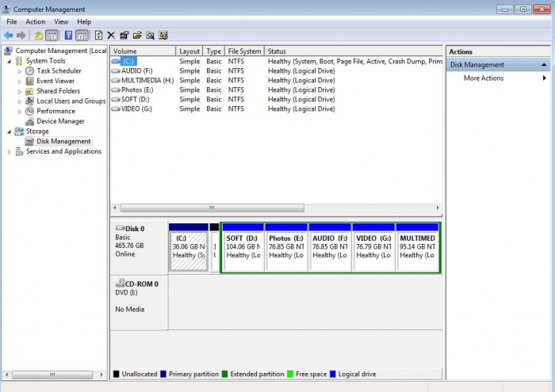Toggle the Show/Hide Console Tree button
This screenshot has height=392, width=555.
(x=52, y=36)
